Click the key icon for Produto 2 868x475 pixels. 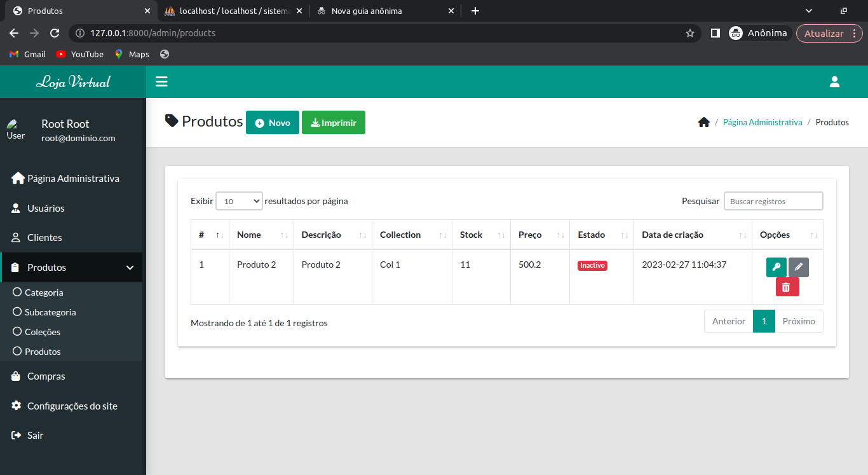776,267
